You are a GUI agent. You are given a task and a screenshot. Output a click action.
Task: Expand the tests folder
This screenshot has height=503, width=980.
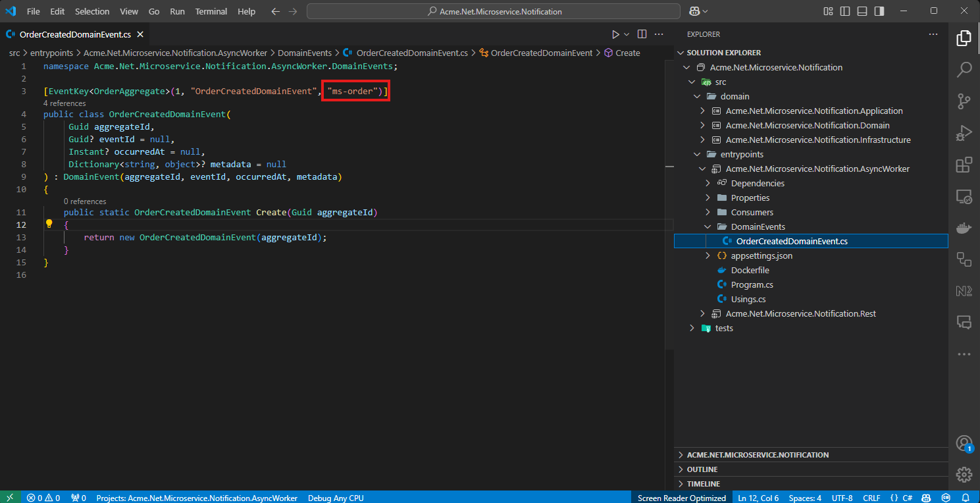coord(692,328)
